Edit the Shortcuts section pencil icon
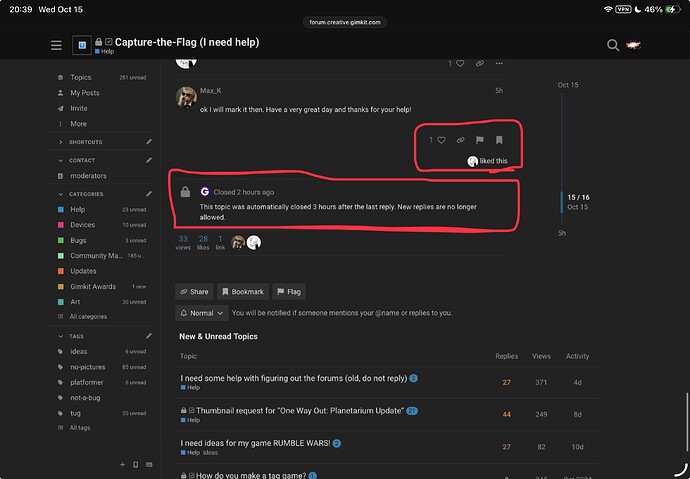 [149, 142]
